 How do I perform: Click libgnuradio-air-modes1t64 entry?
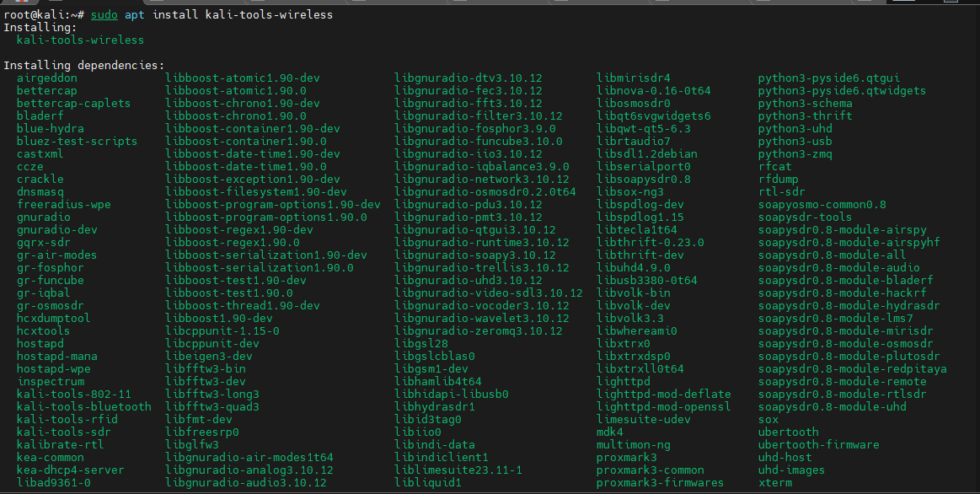[249, 457]
